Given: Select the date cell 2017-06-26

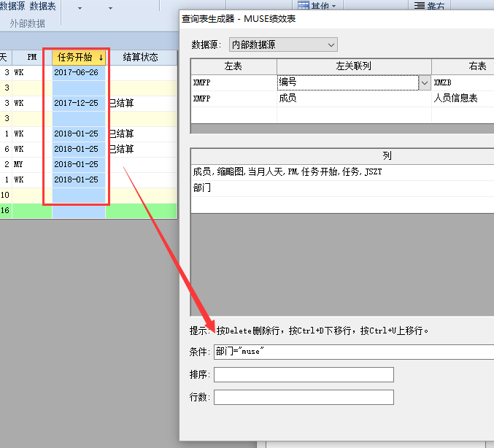Looking at the screenshot, I should (x=79, y=73).
